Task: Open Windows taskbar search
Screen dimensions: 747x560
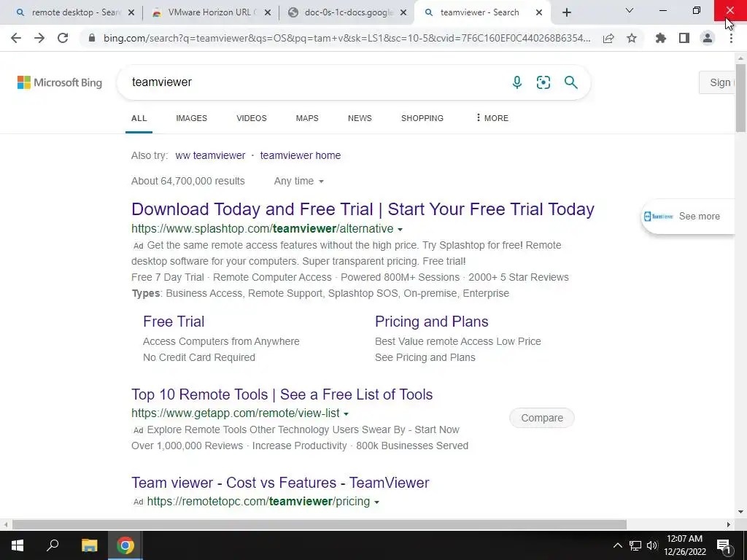Action: pyautogui.click(x=53, y=545)
